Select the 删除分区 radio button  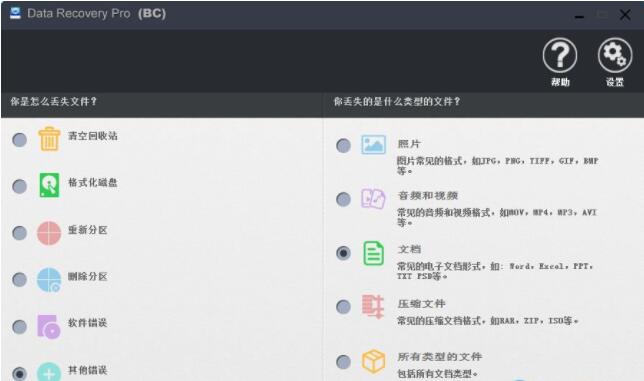pos(19,280)
